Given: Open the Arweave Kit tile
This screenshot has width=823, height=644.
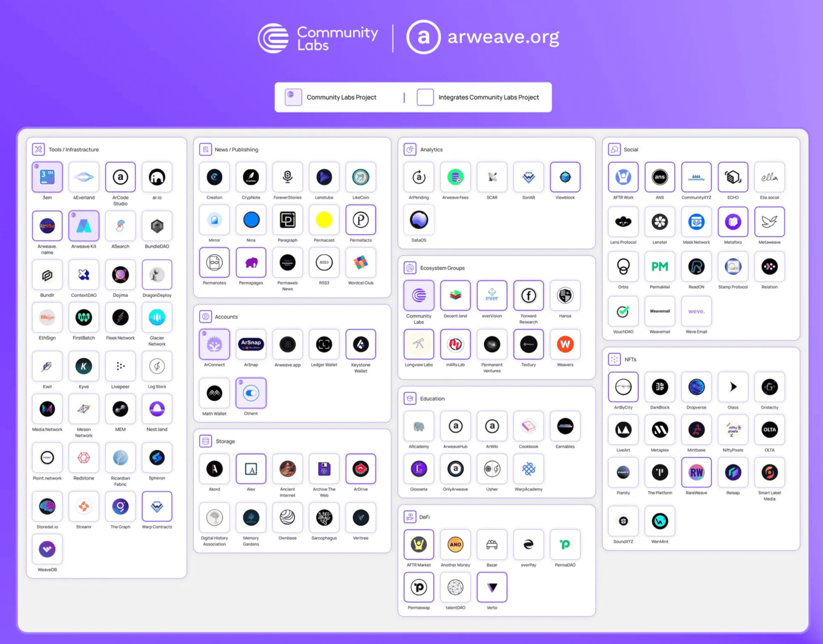Looking at the screenshot, I should click(84, 226).
